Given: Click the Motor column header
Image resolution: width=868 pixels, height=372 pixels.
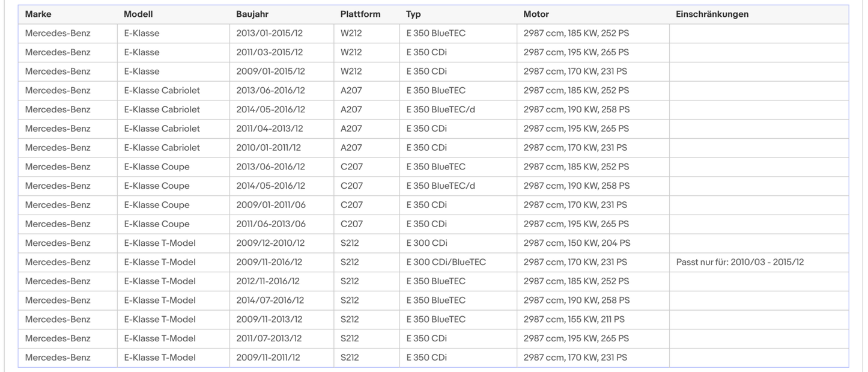Looking at the screenshot, I should 536,14.
